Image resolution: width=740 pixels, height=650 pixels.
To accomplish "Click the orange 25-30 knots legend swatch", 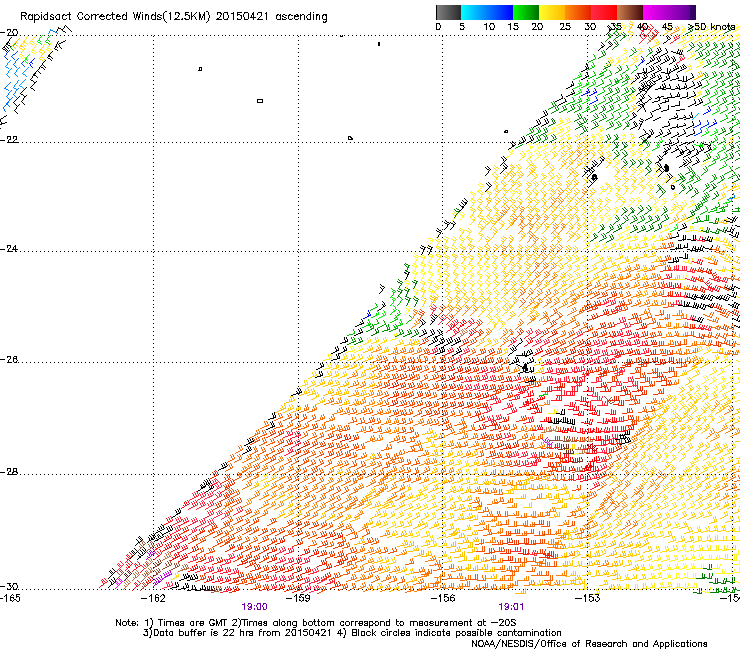I will pos(578,12).
